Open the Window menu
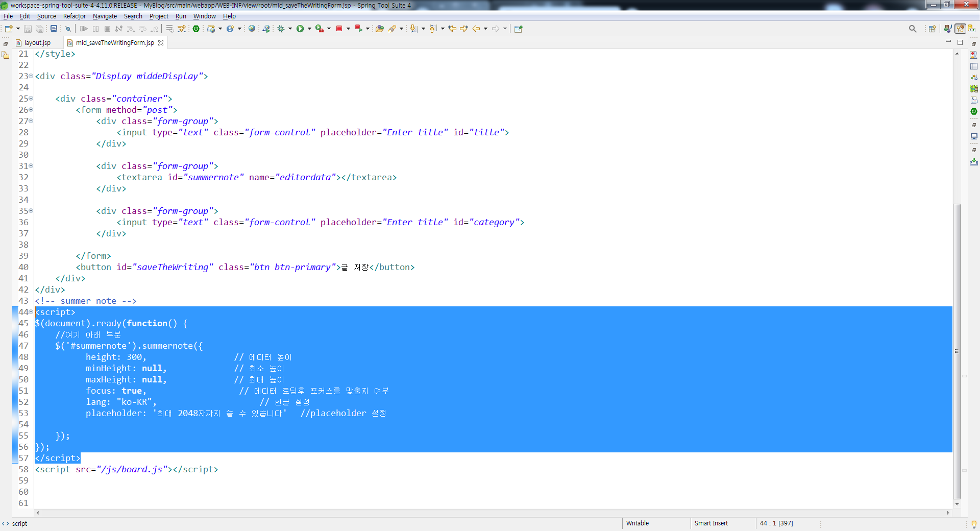Viewport: 980px width, 531px height. pos(204,16)
